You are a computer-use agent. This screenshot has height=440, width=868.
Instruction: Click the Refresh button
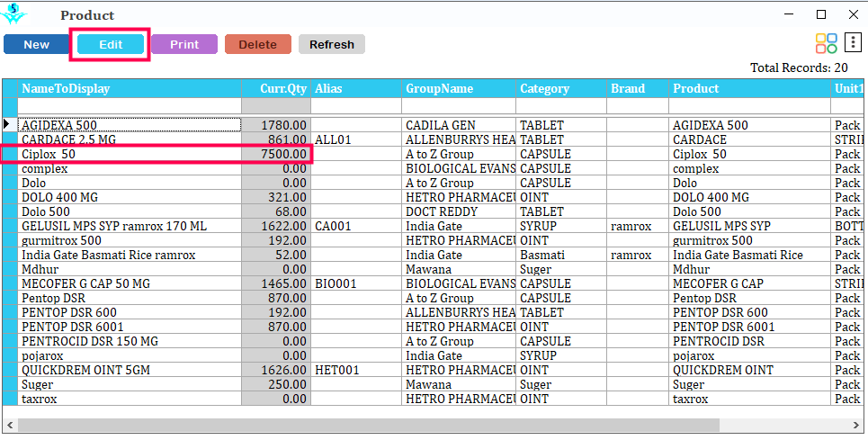coord(332,45)
